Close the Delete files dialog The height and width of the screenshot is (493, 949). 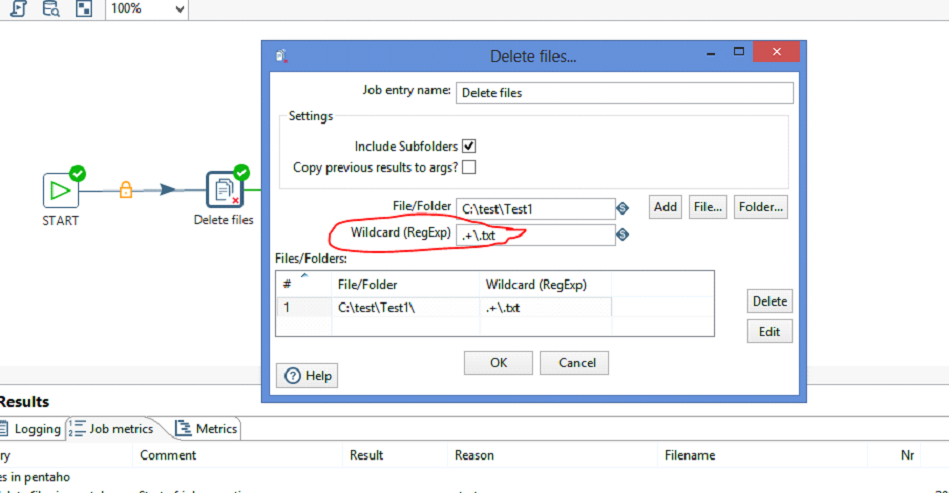777,52
